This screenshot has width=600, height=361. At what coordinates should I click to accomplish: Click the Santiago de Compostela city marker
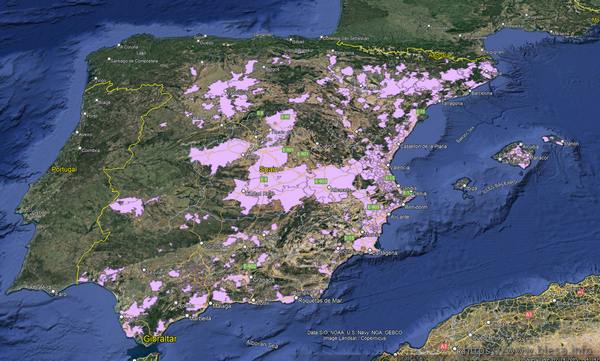109,59
